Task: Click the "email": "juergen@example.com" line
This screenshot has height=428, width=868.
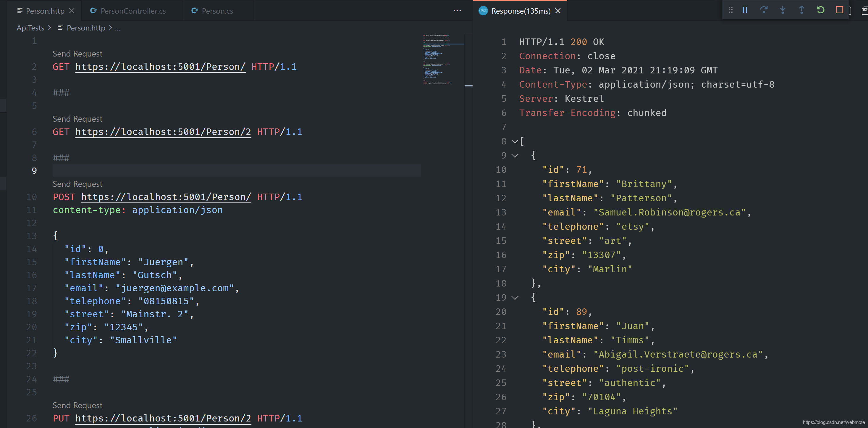Action: (x=152, y=288)
